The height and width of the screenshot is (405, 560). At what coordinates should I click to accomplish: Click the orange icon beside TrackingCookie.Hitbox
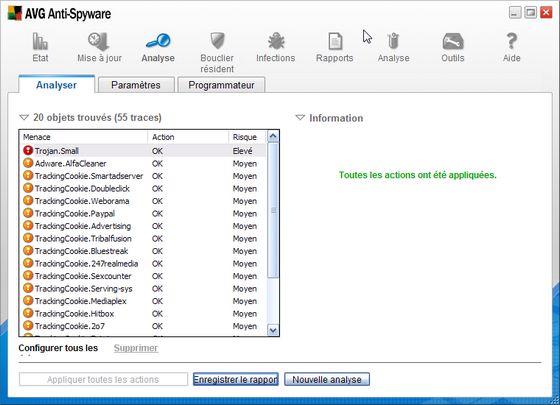(28, 313)
